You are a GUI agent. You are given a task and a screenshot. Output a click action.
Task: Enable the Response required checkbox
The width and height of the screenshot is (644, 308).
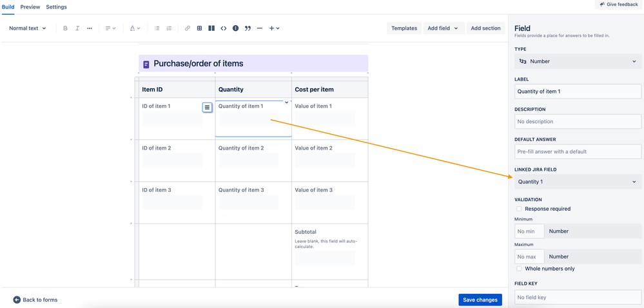pos(520,209)
